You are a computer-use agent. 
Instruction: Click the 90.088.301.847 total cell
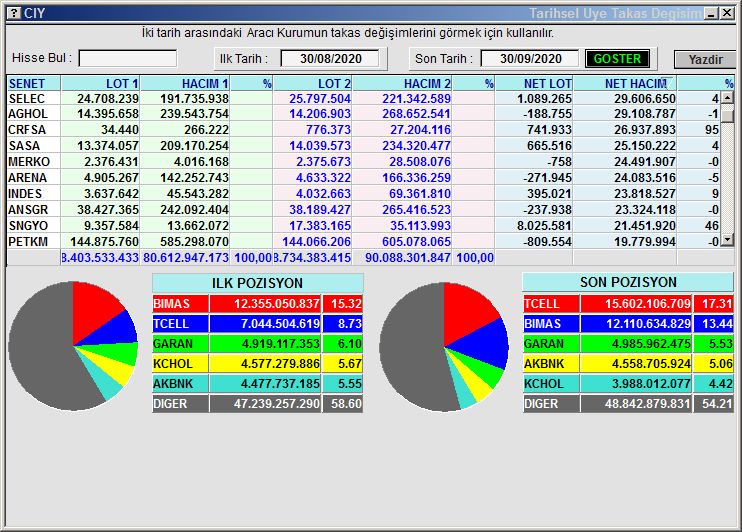point(402,257)
